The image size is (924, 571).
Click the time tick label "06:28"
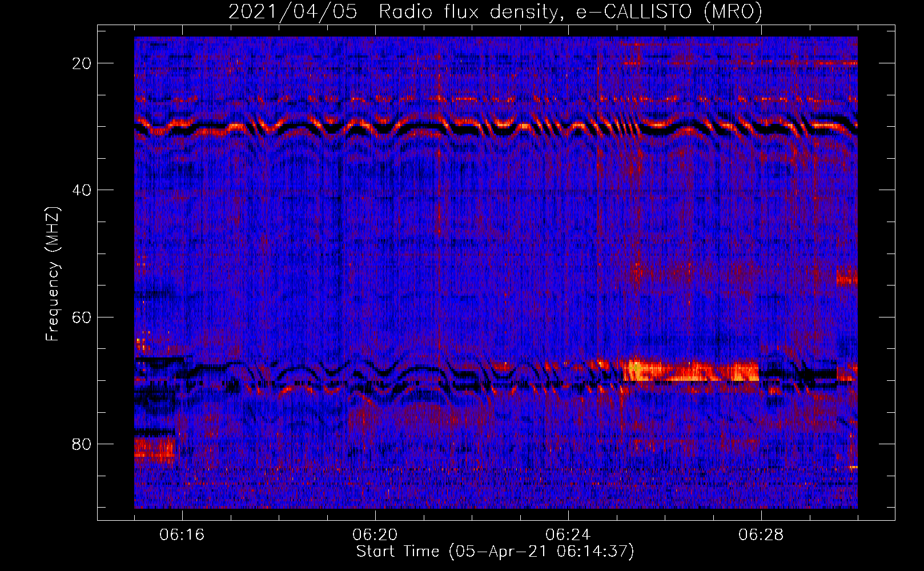[x=761, y=535]
